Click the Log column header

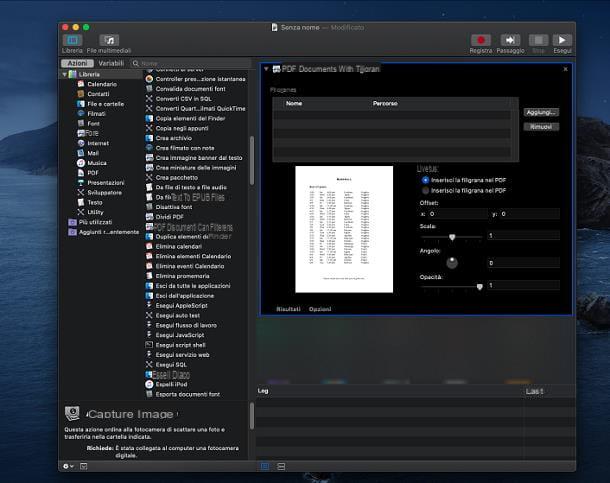(263, 391)
